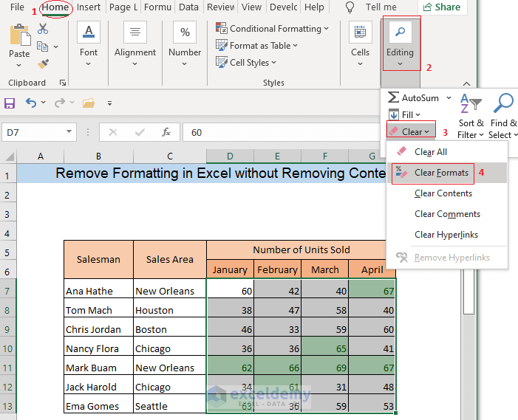
Task: Click the vertical scrollbar thumb
Action: tap(468, 292)
